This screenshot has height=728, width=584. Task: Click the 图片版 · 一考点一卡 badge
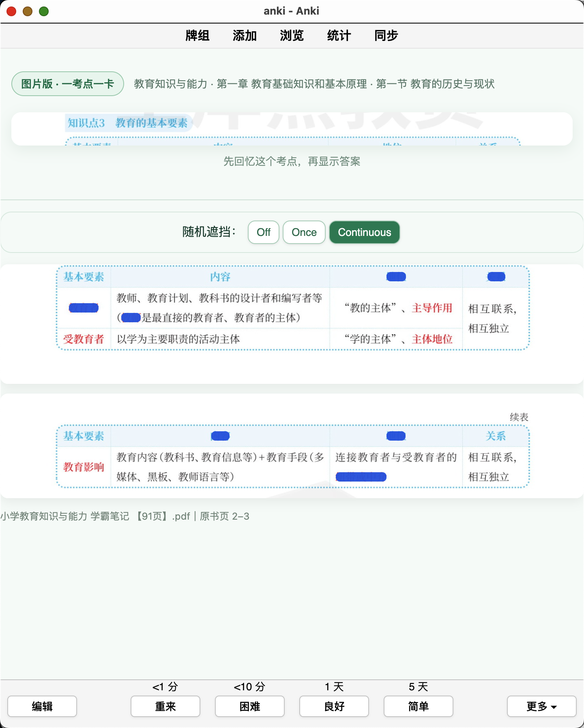coord(68,84)
